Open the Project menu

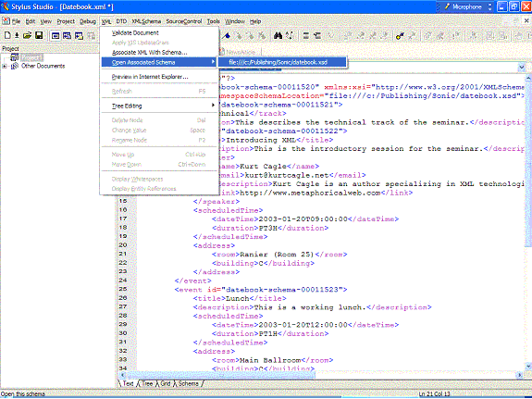(x=66, y=21)
